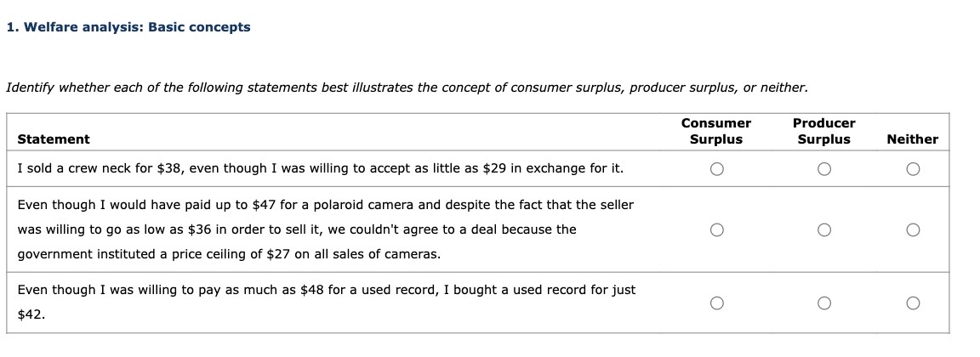Image resolution: width=980 pixels, height=357 pixels.
Task: Click the Welfare analysis: Basic concepts heading
Action: pos(128,27)
